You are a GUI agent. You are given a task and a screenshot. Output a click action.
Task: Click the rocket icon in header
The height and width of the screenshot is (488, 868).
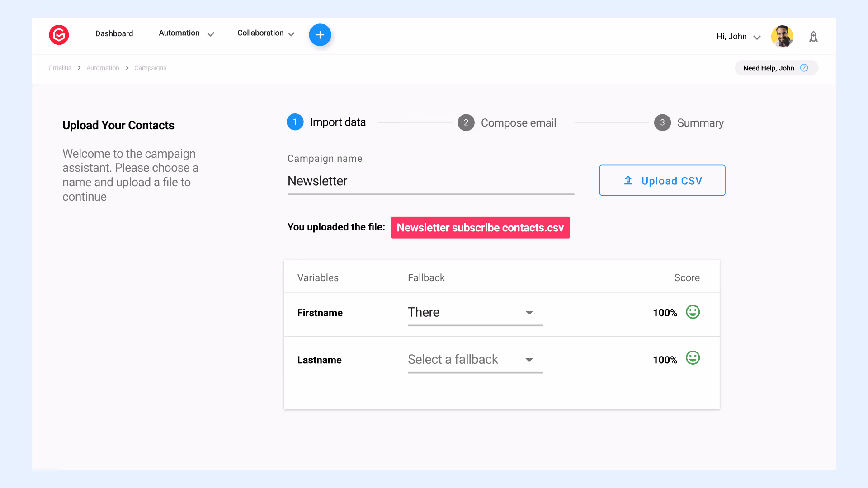click(813, 37)
